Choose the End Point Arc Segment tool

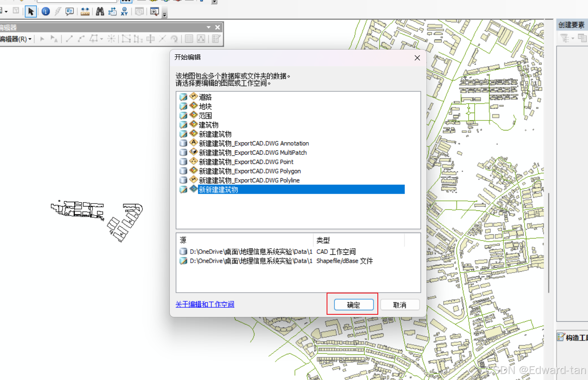(x=81, y=39)
